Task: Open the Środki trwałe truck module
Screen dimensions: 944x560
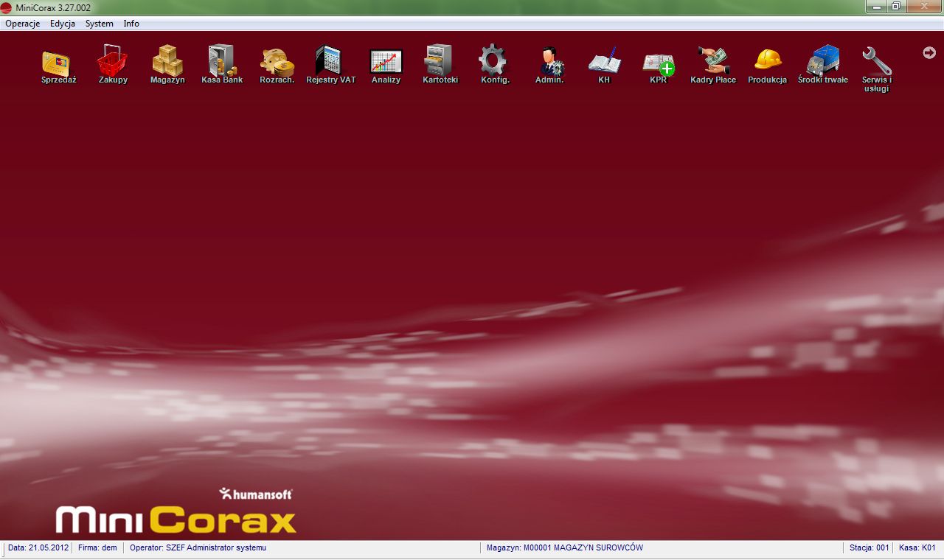Action: 822,64
